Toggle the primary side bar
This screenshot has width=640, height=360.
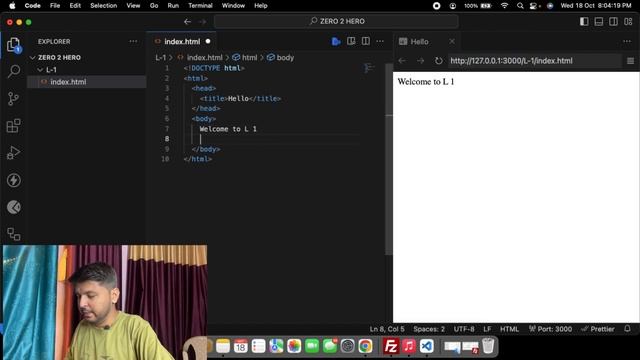tap(584, 22)
